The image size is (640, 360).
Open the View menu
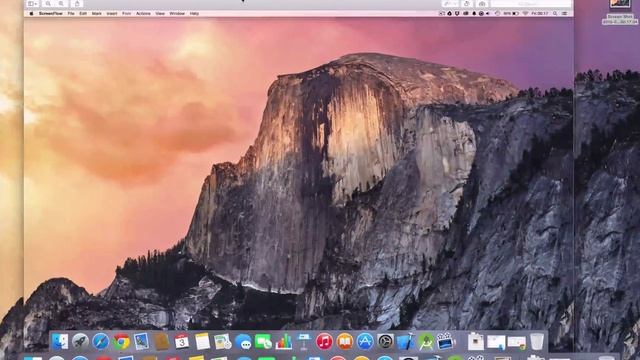160,13
